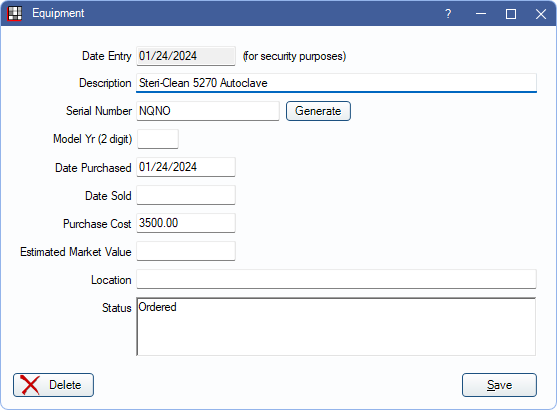
Task: Select the Estimated Market Value field
Action: coord(186,251)
